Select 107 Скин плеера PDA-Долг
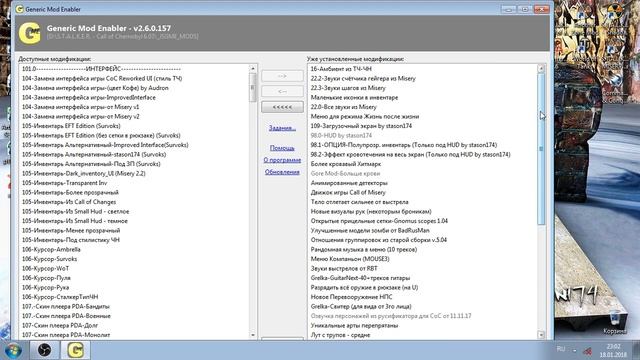The image size is (640, 360). (x=60, y=325)
